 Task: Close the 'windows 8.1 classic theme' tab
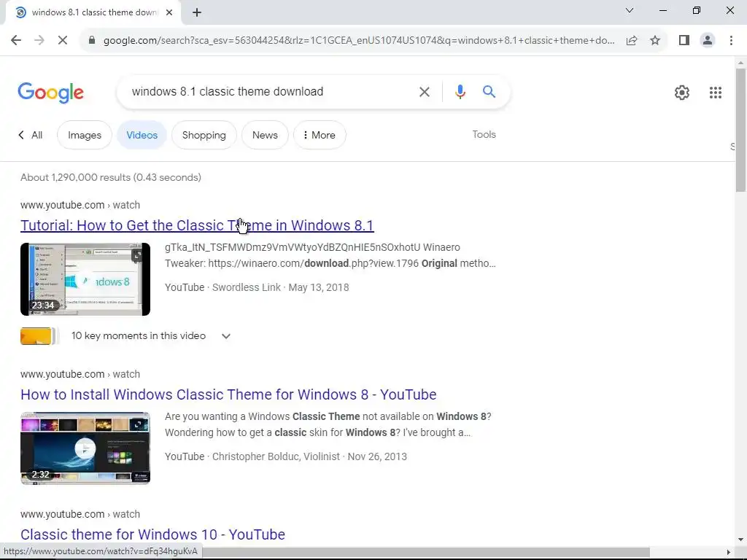[169, 12]
